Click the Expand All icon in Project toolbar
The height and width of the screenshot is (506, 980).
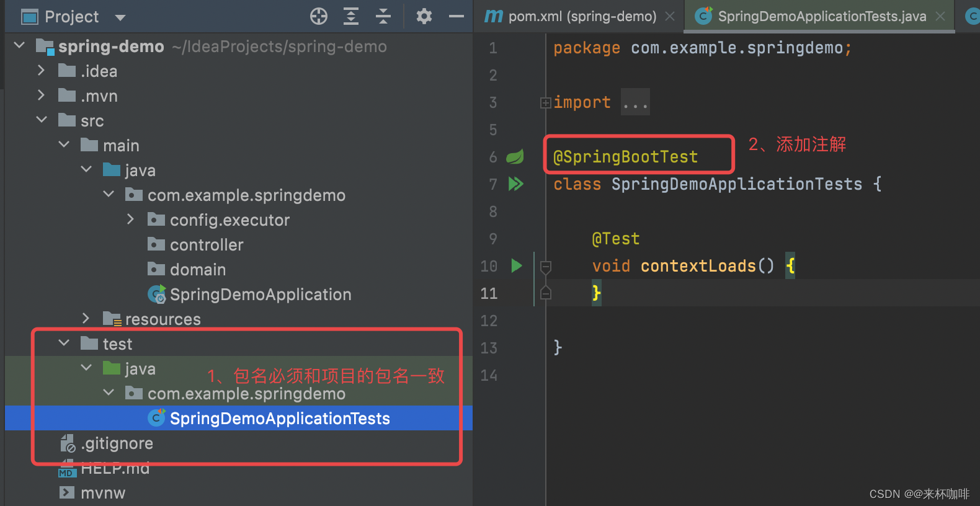(351, 16)
